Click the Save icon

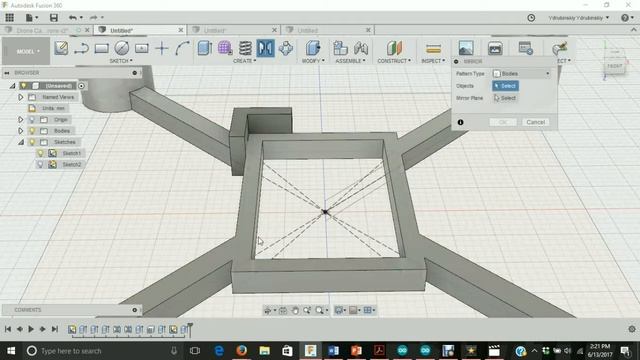click(x=53, y=18)
